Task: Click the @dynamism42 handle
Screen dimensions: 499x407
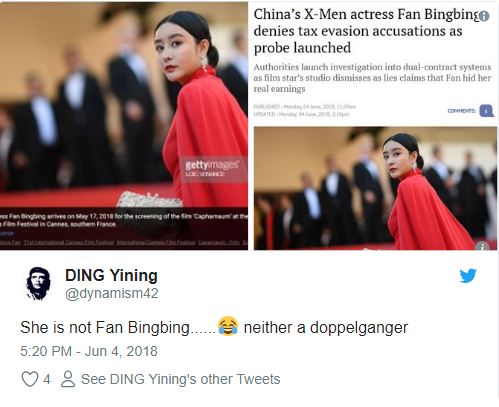Action: coord(112,294)
